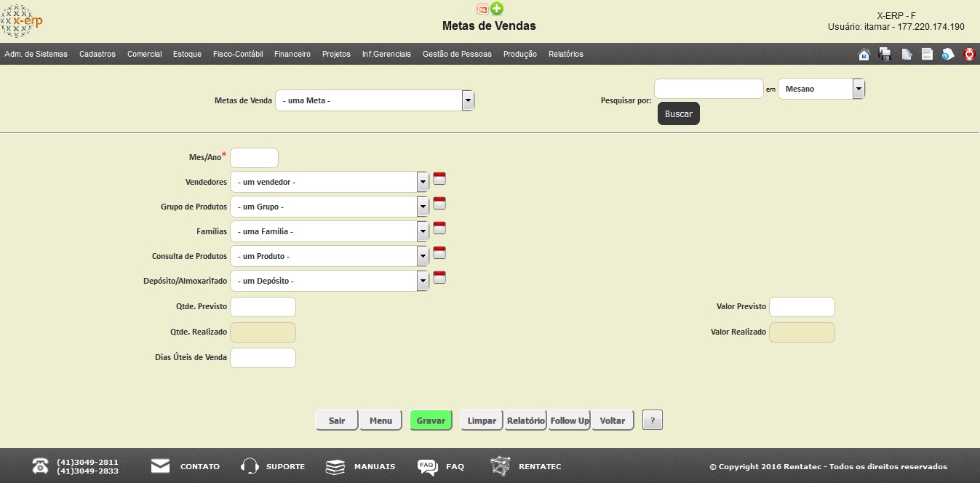980x483 pixels.
Task: Click the question mark help button
Action: pos(653,420)
